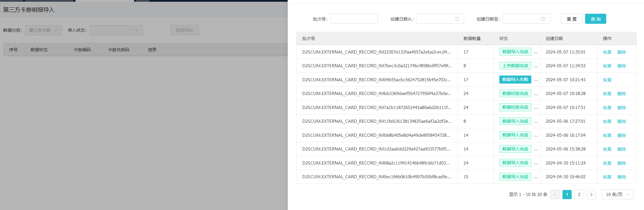
Task: Click 恢复 for batch created 2024-05-07 11:34:53
Action: click(607, 66)
